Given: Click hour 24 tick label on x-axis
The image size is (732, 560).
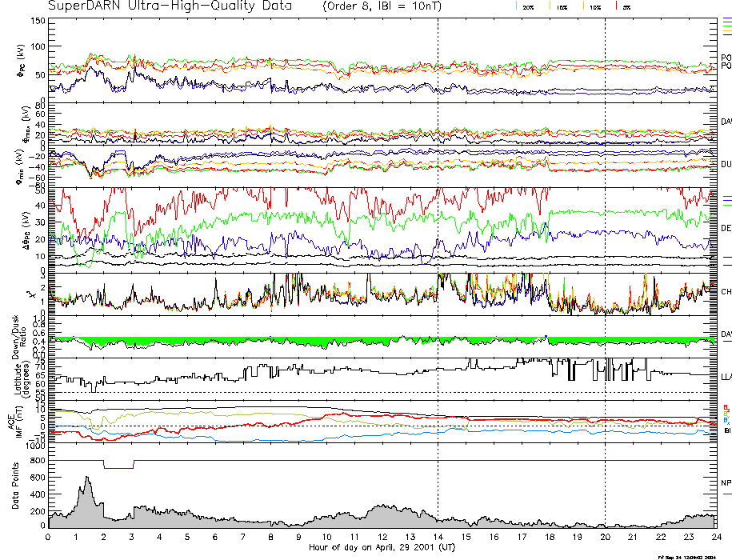Looking at the screenshot, I should [x=715, y=538].
